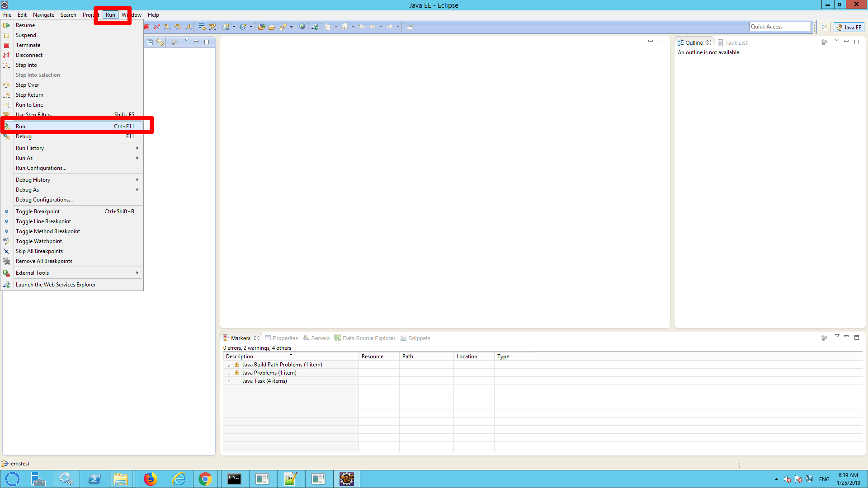Click the Open Task folder toolbar icon
The width and height of the screenshot is (868, 488).
pyautogui.click(x=272, y=27)
